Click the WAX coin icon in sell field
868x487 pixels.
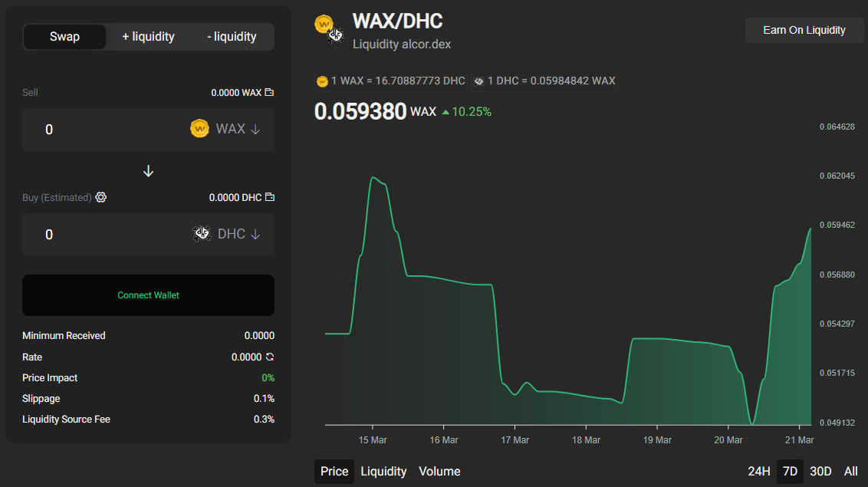[199, 128]
